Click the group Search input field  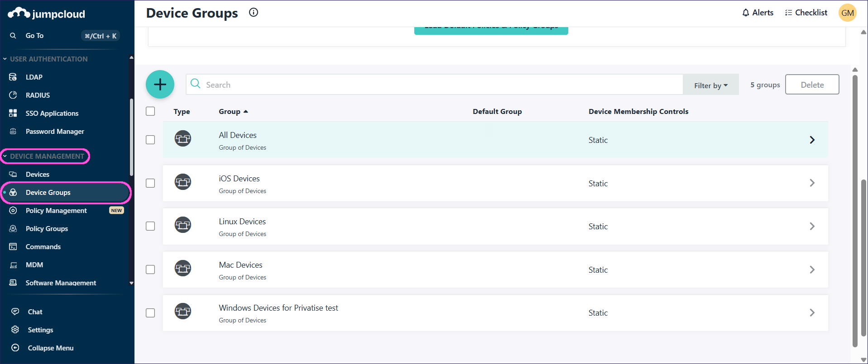[x=435, y=85]
